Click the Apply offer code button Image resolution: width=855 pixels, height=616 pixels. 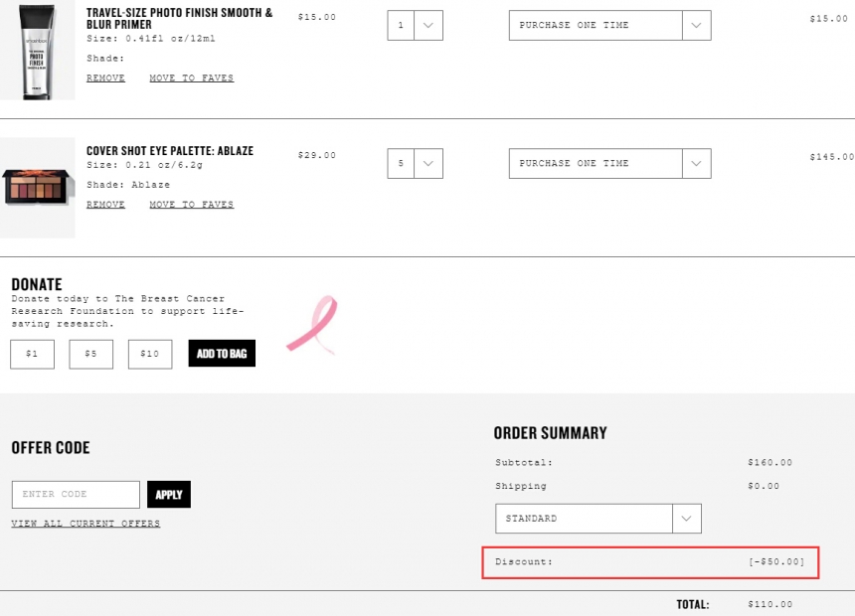coord(169,495)
